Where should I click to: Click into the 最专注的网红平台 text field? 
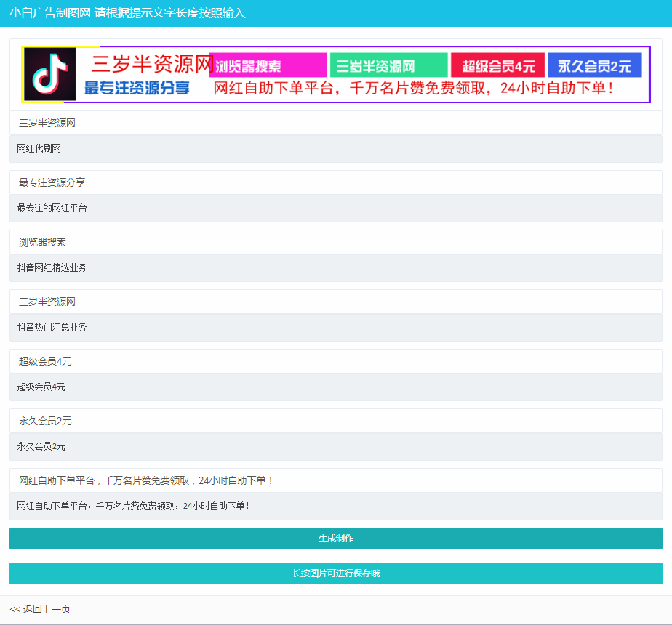335,209
